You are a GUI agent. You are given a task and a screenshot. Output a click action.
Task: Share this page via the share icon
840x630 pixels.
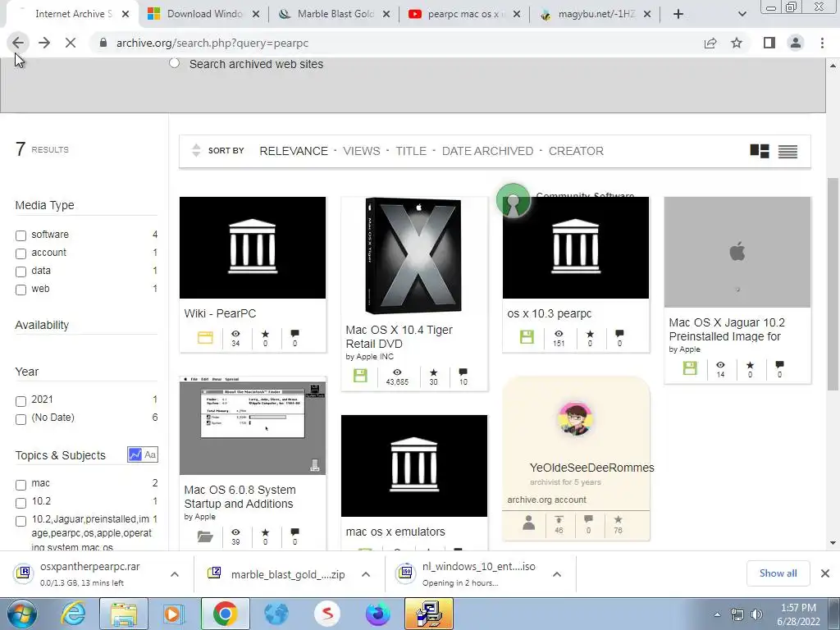point(710,43)
